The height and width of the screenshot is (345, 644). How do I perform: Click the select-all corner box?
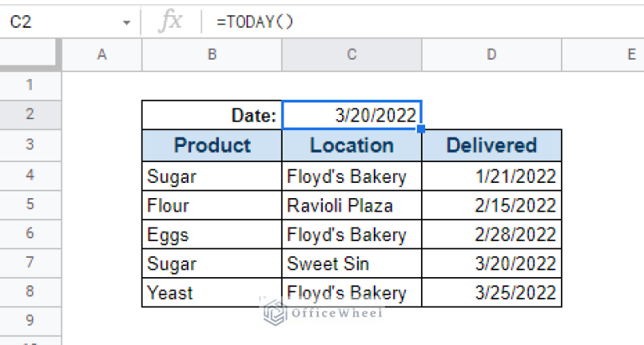point(31,55)
